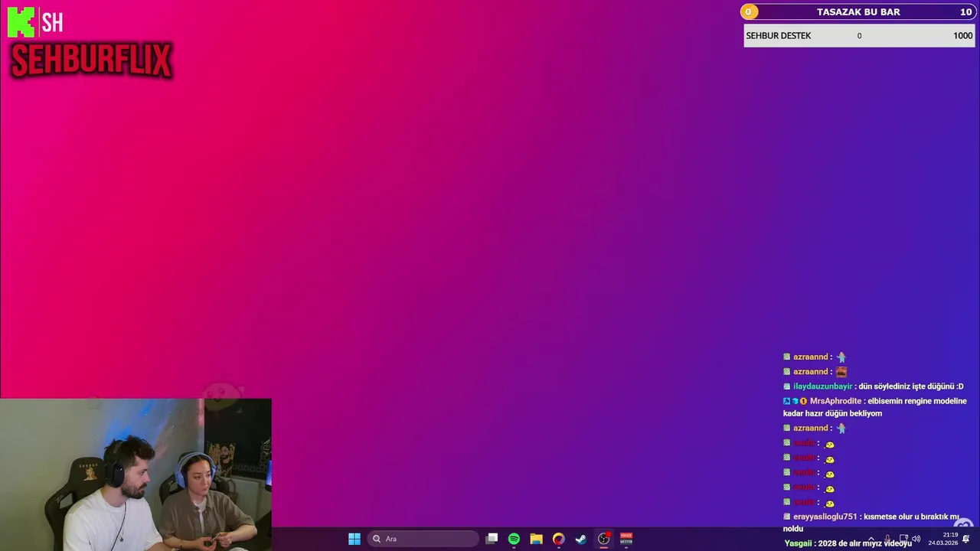The image size is (980, 551).
Task: Click the volume speaker tray icon
Action: click(916, 540)
